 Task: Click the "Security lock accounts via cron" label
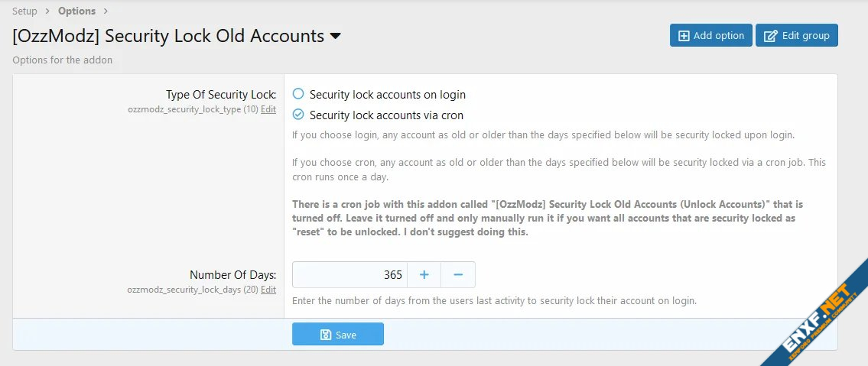tap(386, 115)
